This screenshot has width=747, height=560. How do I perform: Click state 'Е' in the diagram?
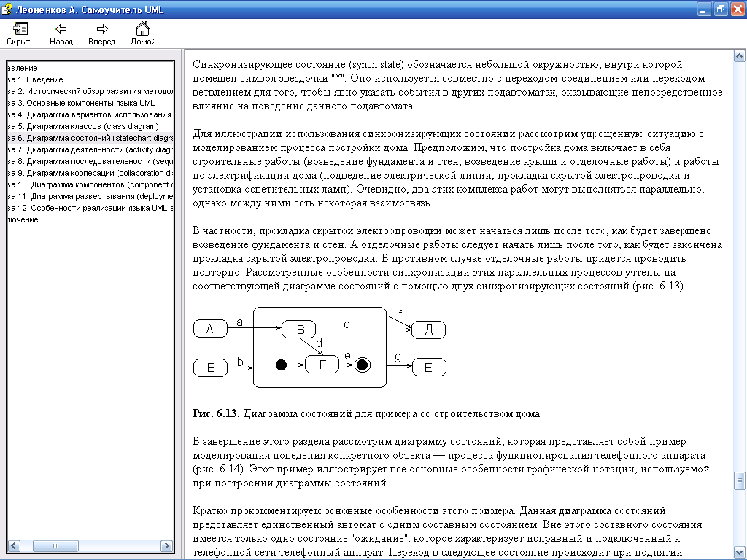click(x=429, y=367)
